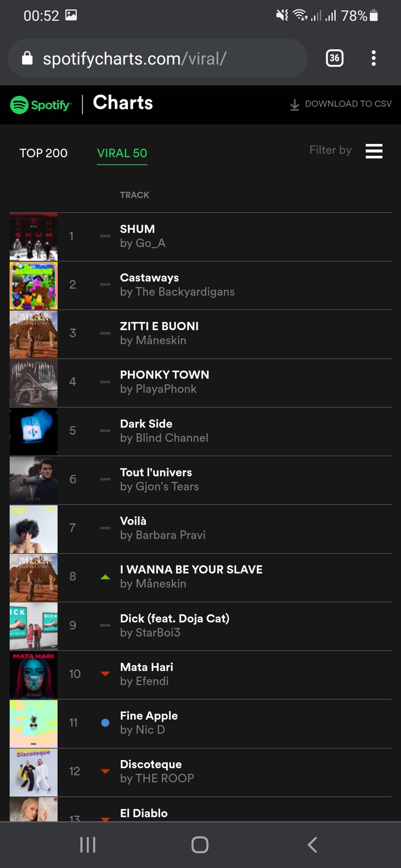
Task: Open the Filter by hamburger menu
Action: pos(374,151)
